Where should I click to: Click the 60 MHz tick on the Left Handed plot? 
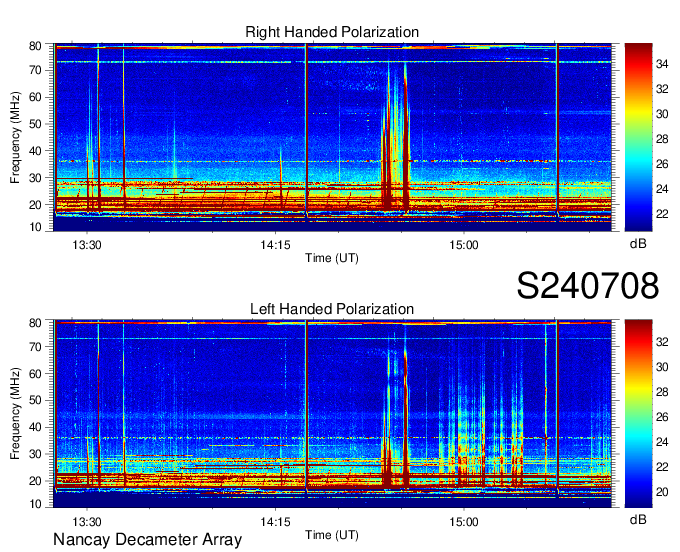[x=35, y=373]
